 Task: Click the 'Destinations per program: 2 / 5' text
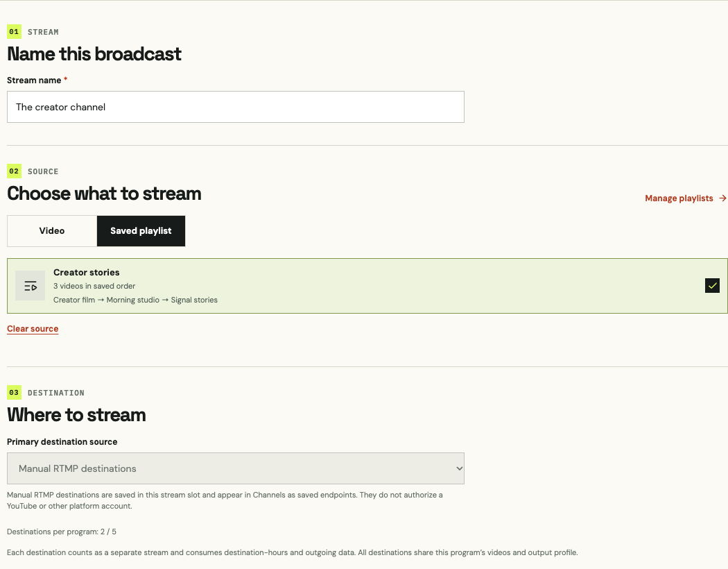tap(62, 532)
